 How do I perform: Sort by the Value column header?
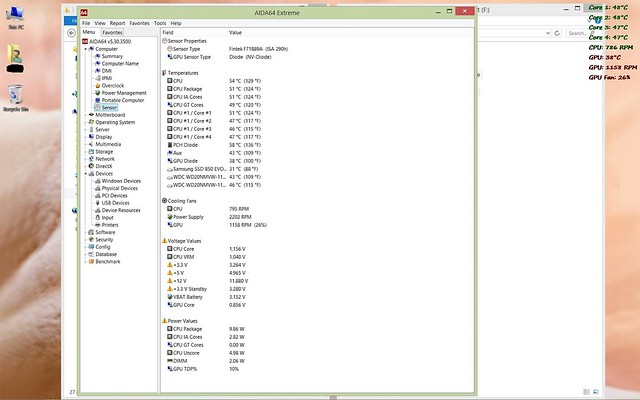pos(292,33)
